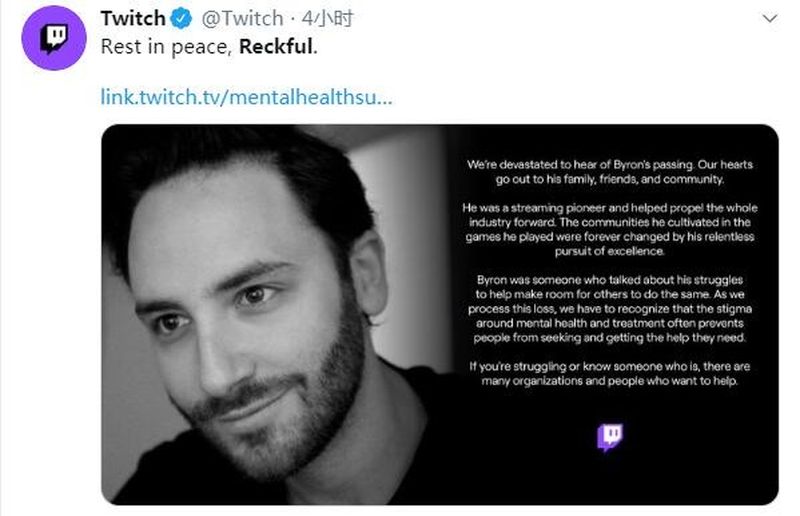
Task: Click the blue verified checkmark badge
Action: coord(181,19)
